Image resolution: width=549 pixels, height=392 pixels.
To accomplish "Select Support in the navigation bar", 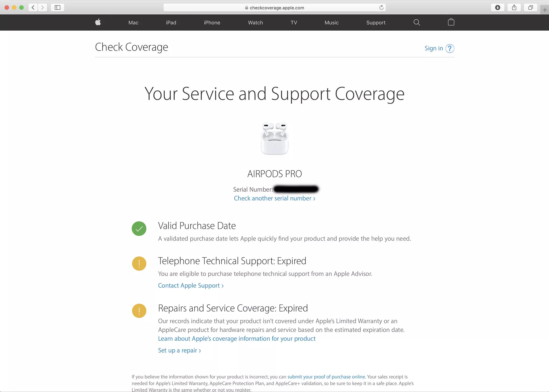I will point(376,23).
